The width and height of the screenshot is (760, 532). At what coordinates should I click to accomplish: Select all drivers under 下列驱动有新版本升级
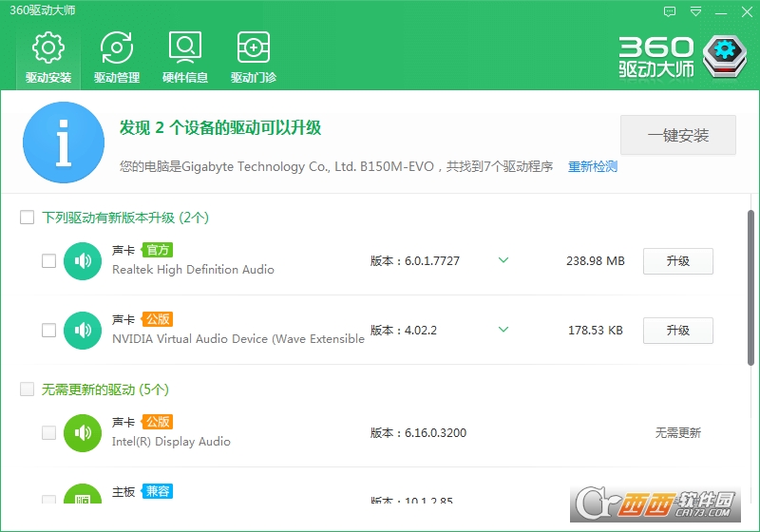point(28,218)
